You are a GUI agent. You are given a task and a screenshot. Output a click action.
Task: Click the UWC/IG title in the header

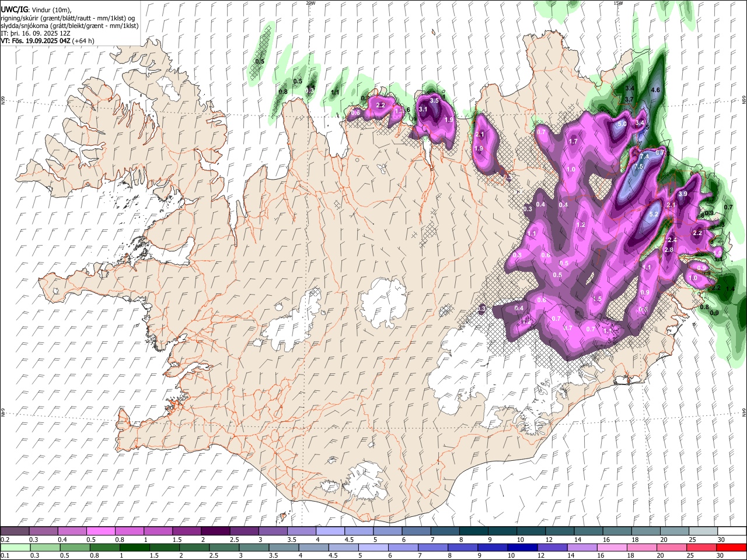[14, 10]
